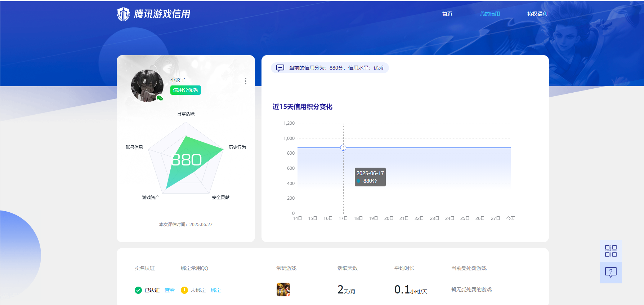Screen dimensions: 644x305
Task: Click the 历史行为 radar axis label
Action: coord(237,147)
